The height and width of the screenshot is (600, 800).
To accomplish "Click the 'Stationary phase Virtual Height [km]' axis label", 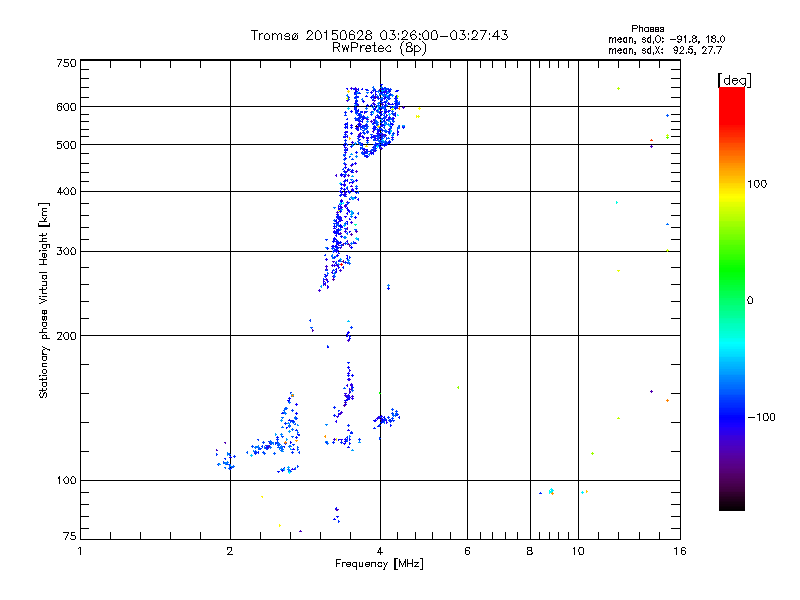I will (44, 300).
